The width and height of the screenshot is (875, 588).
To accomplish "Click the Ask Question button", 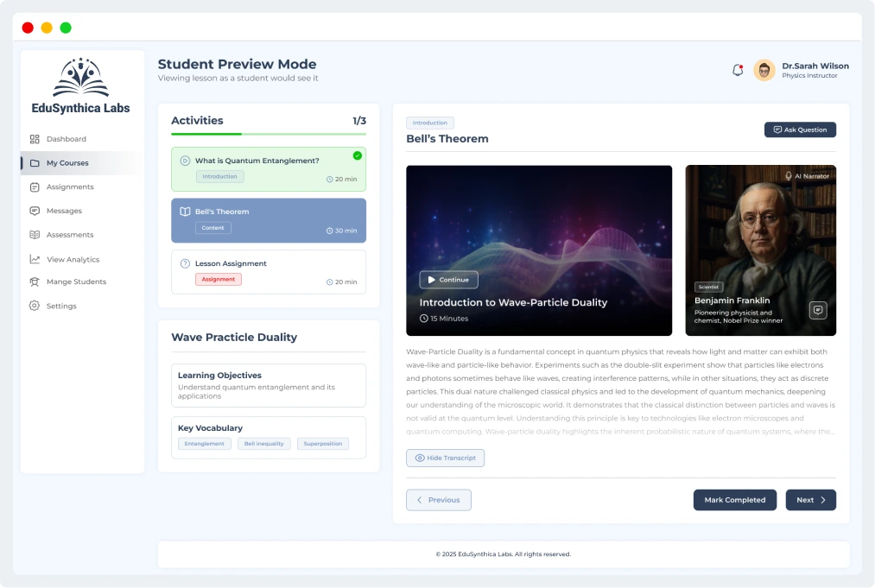I will tap(800, 130).
